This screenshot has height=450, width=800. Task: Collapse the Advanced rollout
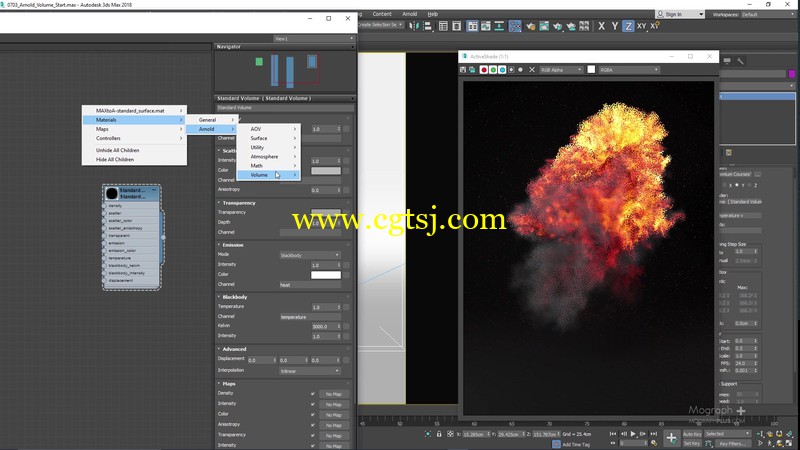click(234, 349)
